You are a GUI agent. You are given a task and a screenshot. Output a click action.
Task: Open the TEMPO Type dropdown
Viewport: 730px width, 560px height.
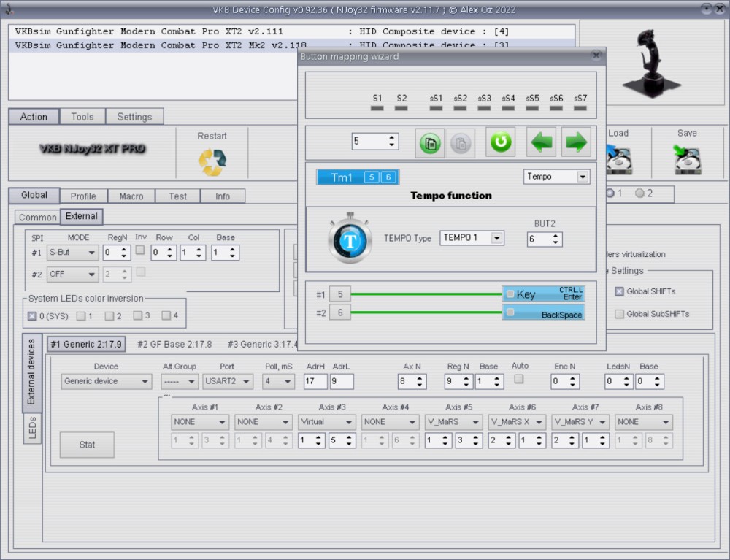coord(472,238)
